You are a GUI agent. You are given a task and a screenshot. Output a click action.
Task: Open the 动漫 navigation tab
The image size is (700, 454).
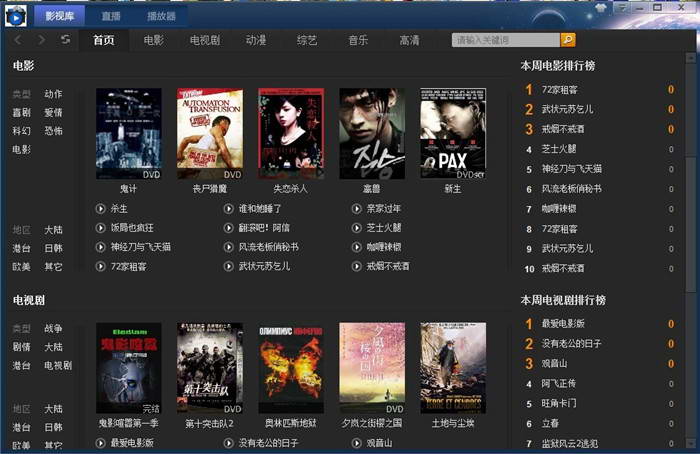[256, 40]
